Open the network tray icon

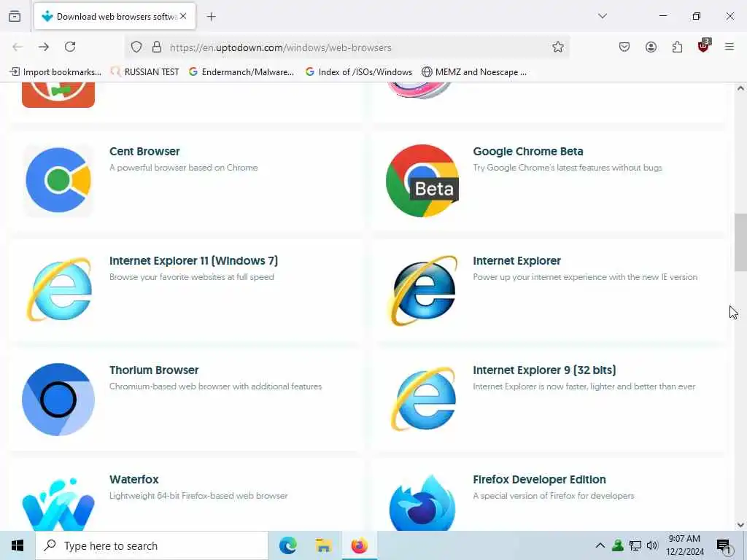[635, 545]
